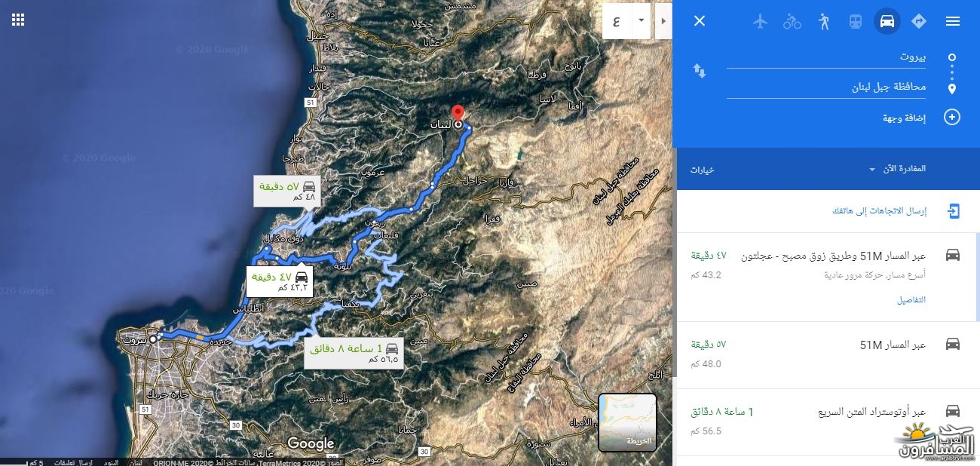This screenshot has height=466, width=980.
Task: Choose the cycling travel mode icon
Action: [792, 21]
